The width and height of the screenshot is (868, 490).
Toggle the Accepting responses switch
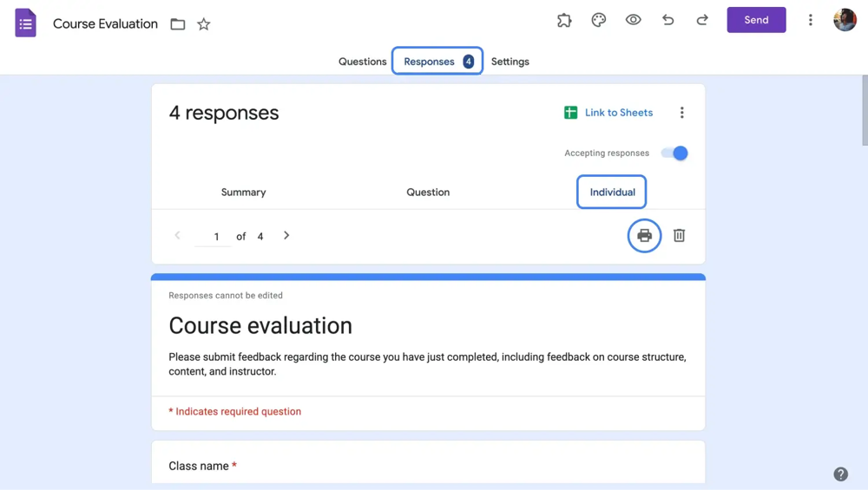(x=674, y=154)
